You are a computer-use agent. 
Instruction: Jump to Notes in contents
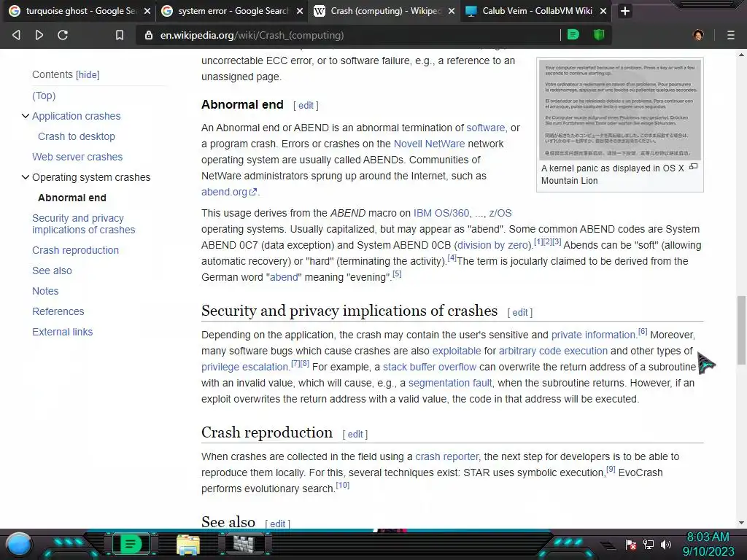point(45,292)
